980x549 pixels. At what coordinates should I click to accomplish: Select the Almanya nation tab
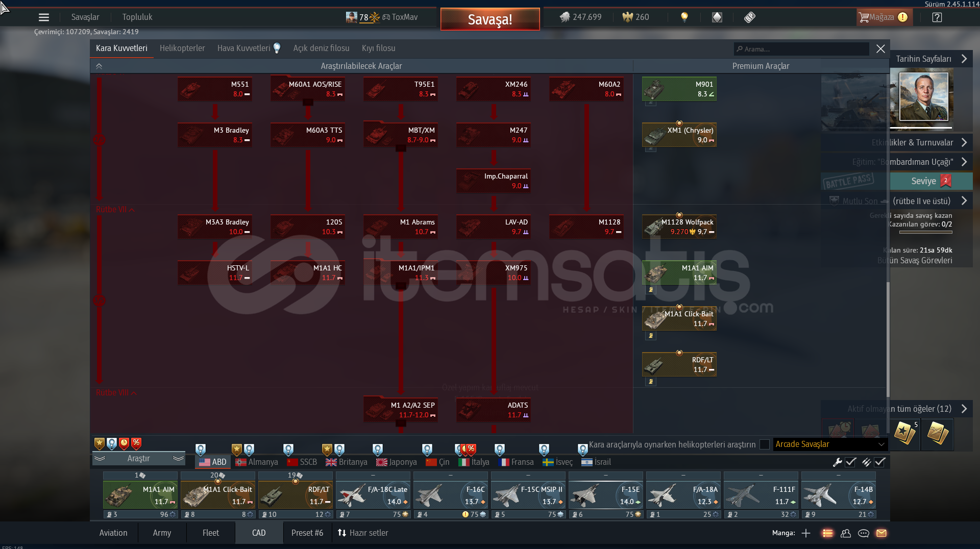[257, 462]
